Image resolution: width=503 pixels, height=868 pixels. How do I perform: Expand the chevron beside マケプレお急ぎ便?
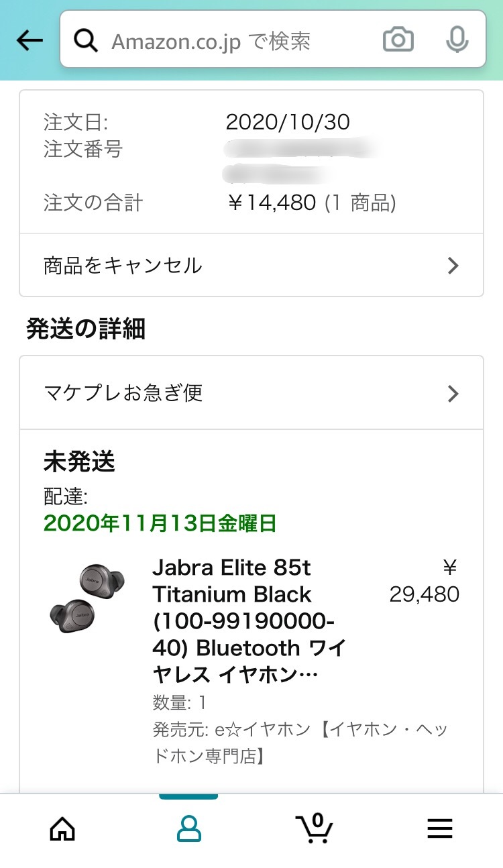453,393
